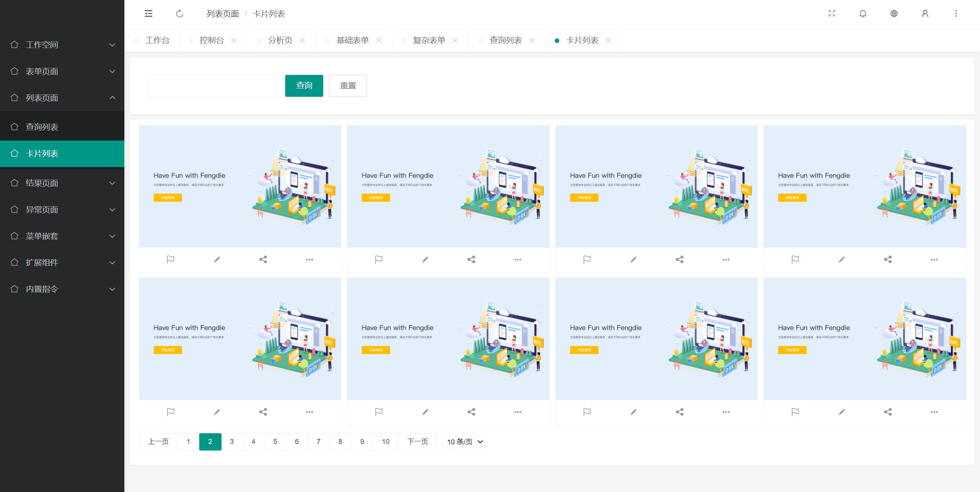Click share icon on second top card
Screen dimensions: 980x492
tap(471, 260)
